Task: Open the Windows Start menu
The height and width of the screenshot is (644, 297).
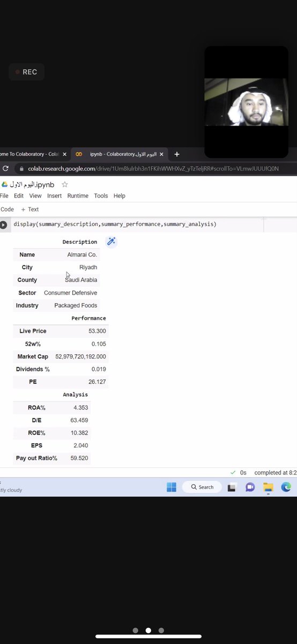Action: pos(171,487)
